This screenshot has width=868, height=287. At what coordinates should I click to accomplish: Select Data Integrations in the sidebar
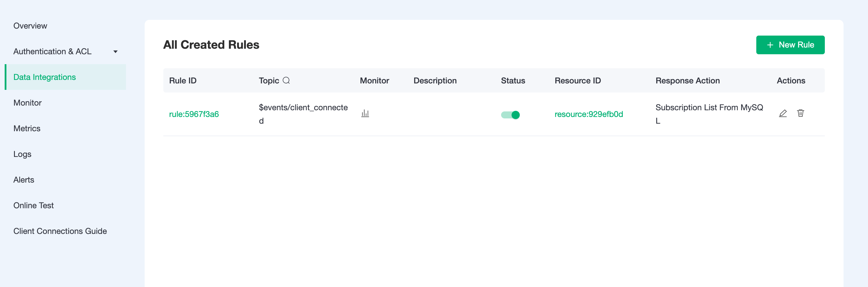(44, 77)
